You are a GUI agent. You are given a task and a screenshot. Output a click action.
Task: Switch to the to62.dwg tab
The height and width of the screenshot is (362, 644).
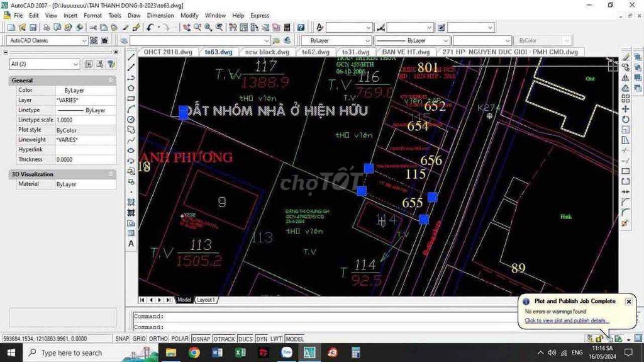click(x=316, y=52)
